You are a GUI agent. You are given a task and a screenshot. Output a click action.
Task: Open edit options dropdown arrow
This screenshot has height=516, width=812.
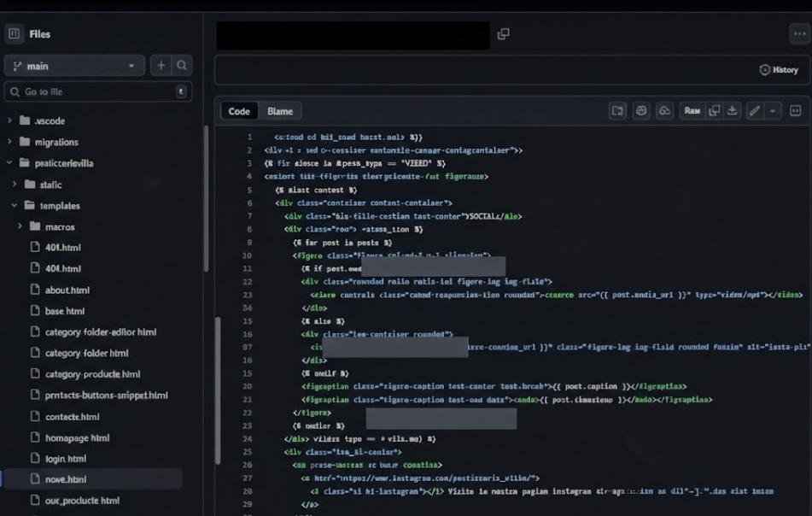pyautogui.click(x=772, y=111)
